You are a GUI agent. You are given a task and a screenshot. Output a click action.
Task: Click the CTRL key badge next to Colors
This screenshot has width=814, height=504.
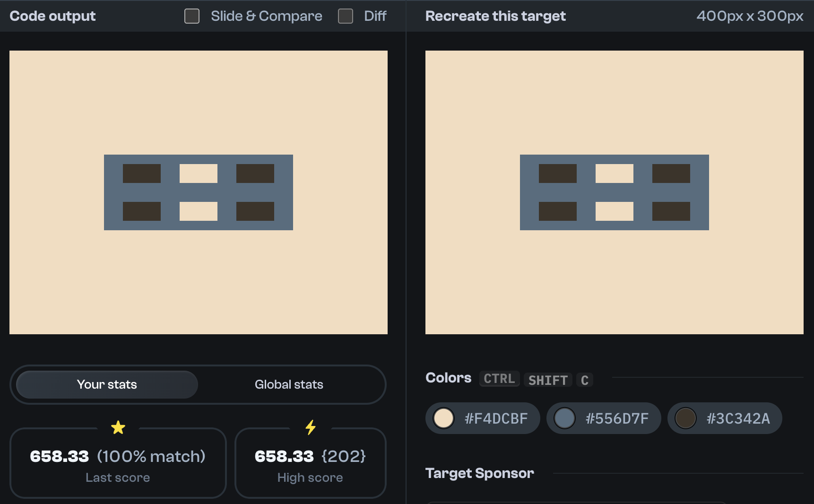point(499,378)
